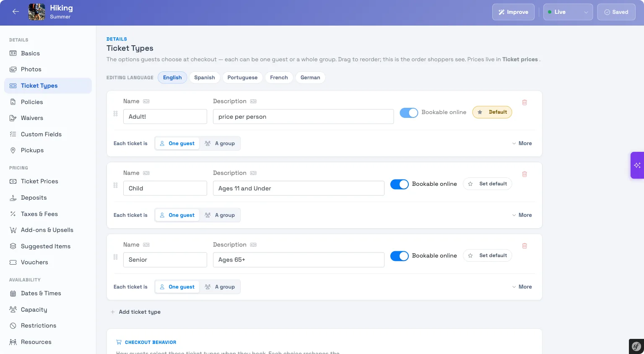This screenshot has width=644, height=354.
Task: Go to Policies section
Action: [x=48, y=102]
